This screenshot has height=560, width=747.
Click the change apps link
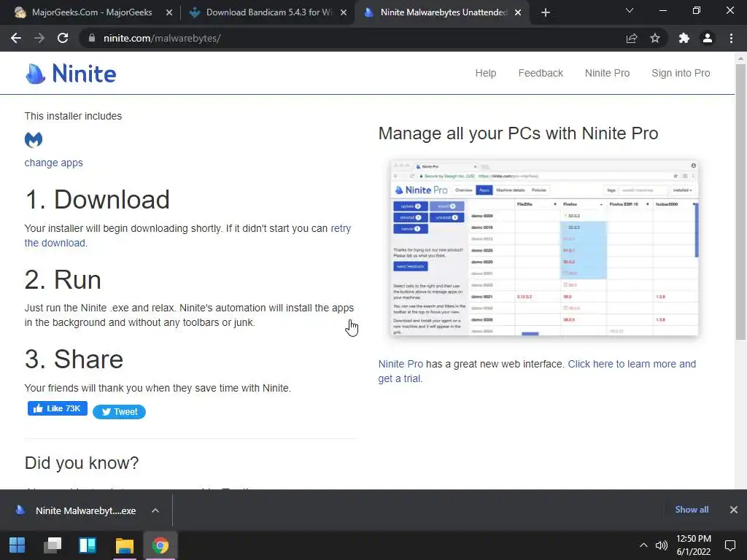[53, 163]
